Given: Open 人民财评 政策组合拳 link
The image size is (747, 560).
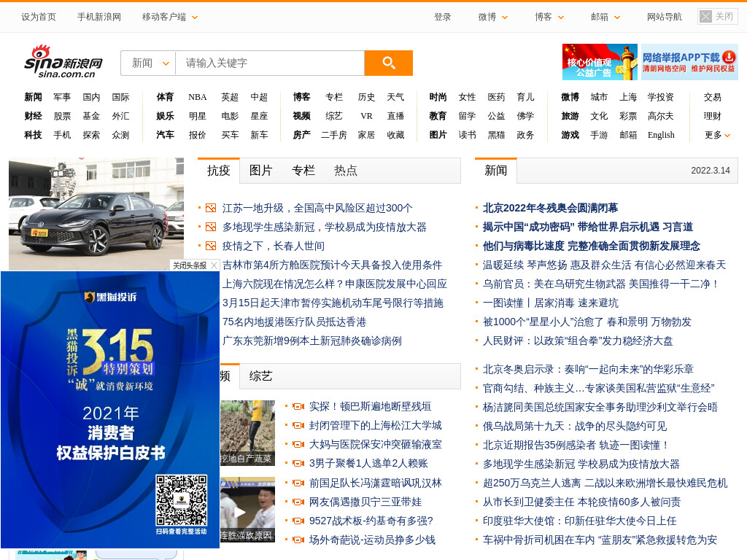Looking at the screenshot, I should pos(578,341).
